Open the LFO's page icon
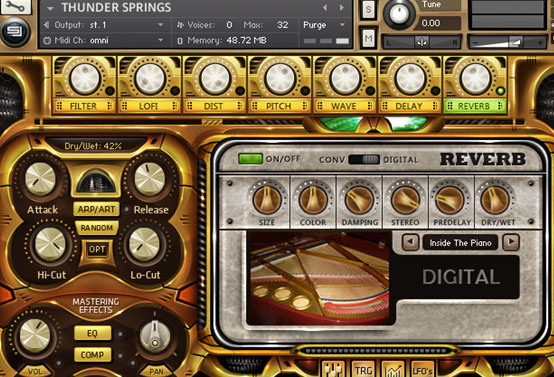 (x=423, y=369)
